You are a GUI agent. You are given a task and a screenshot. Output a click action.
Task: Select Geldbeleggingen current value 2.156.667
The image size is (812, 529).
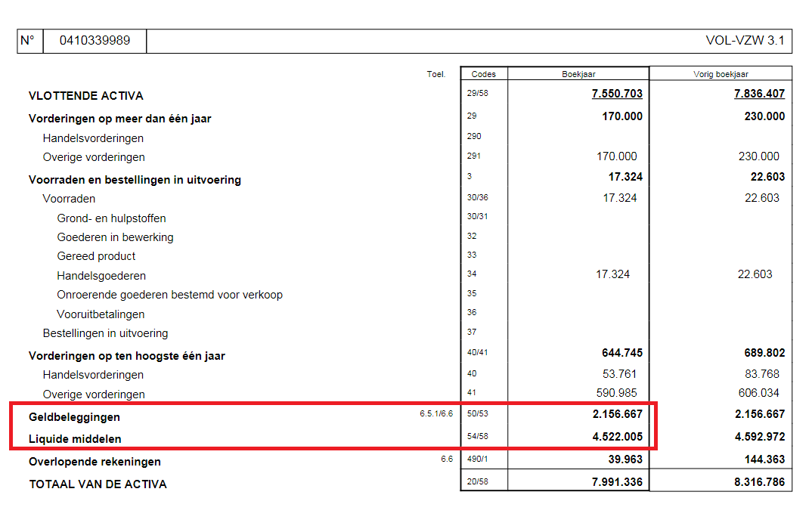click(617, 414)
